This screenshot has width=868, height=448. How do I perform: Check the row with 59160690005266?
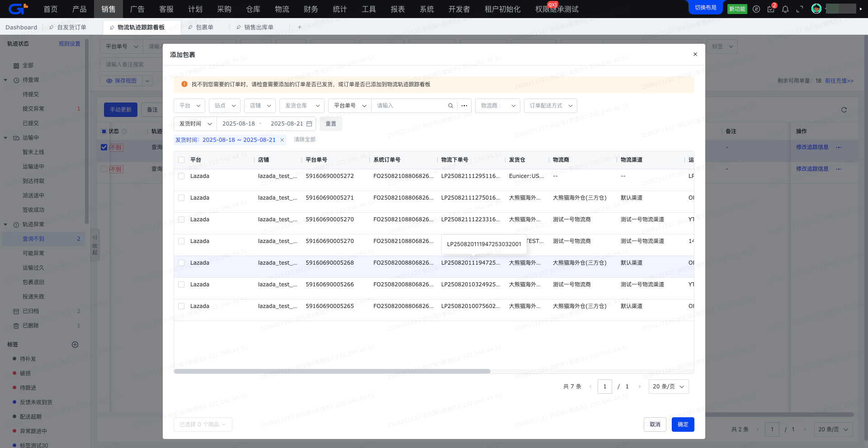point(181,285)
